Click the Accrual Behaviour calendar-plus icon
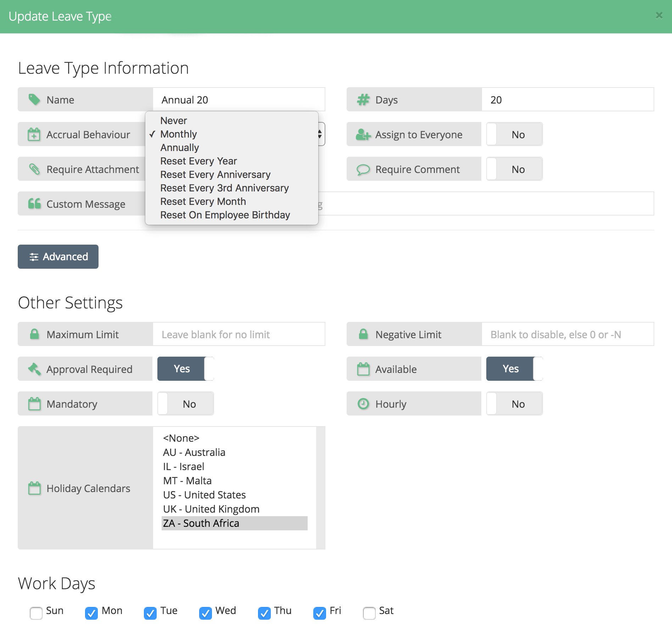 click(34, 134)
